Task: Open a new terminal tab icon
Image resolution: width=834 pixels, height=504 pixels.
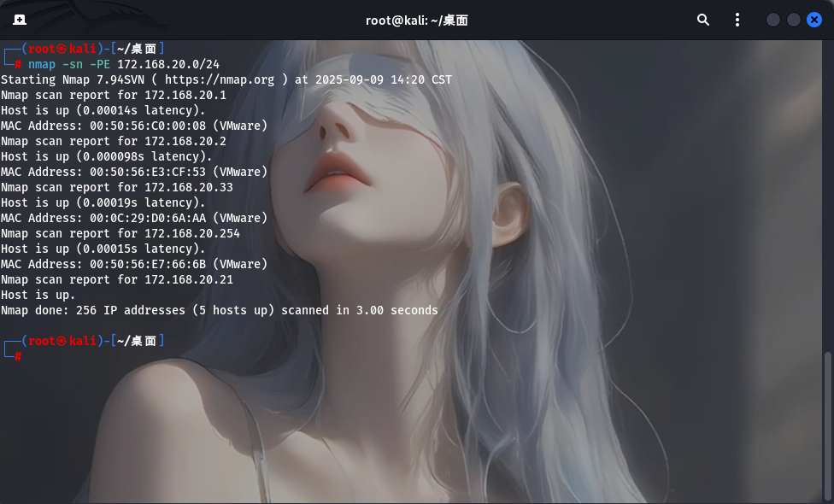Action: tap(20, 20)
